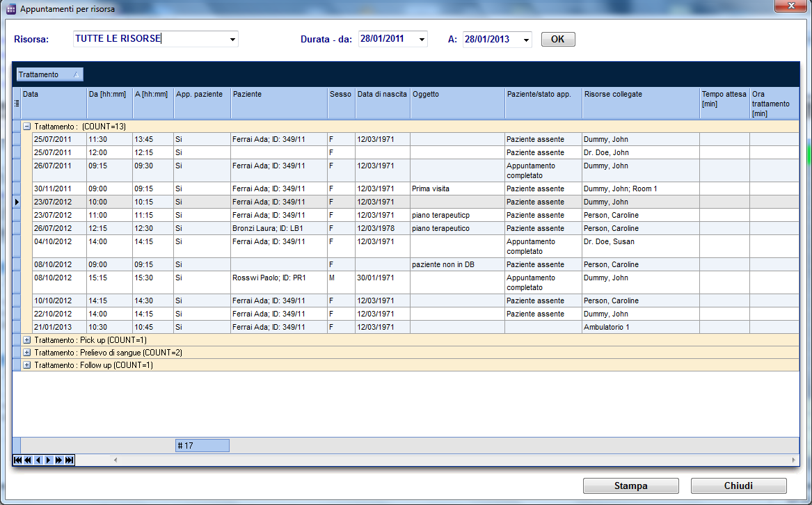Go to previous record arrow
The width and height of the screenshot is (812, 505).
38,460
